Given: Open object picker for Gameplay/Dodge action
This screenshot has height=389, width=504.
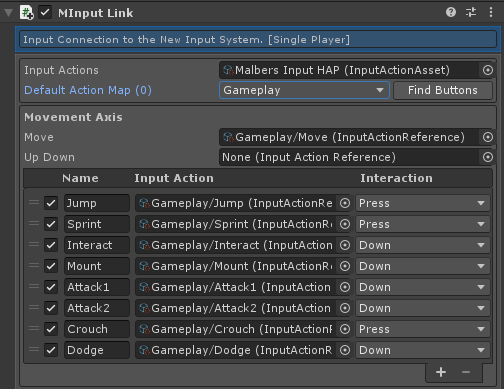Looking at the screenshot, I should click(x=345, y=350).
